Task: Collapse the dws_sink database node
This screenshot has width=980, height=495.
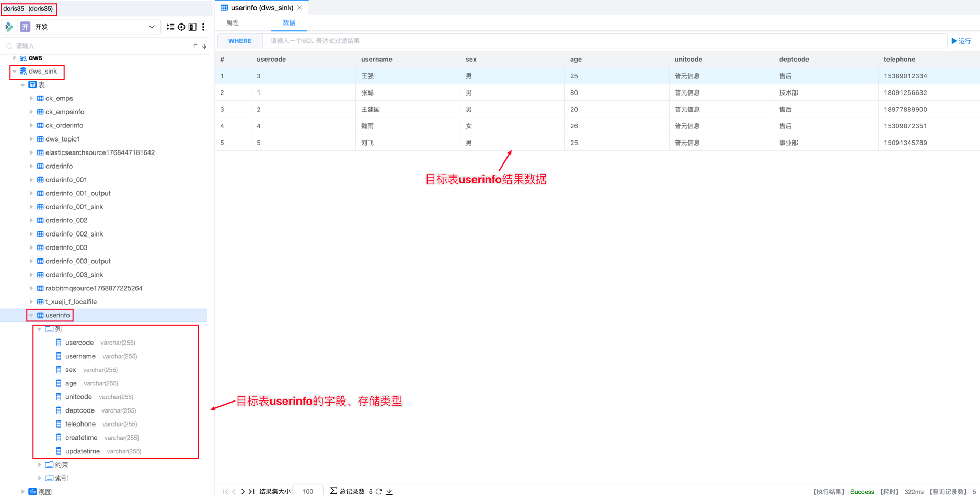Action: point(15,72)
